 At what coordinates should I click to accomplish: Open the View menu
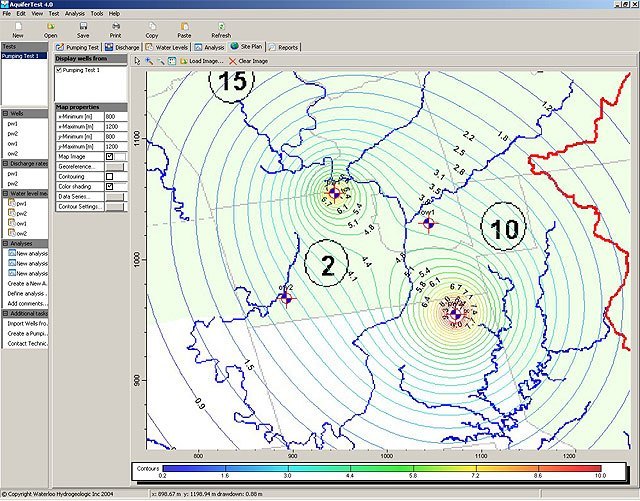[x=37, y=13]
